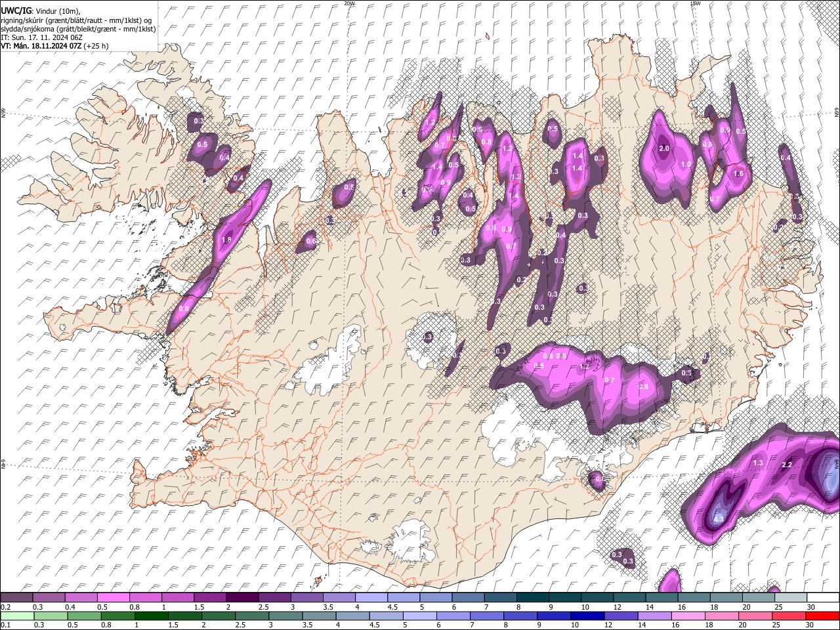Select upper legend swatch for 3–3.5 mm

(x=306, y=597)
